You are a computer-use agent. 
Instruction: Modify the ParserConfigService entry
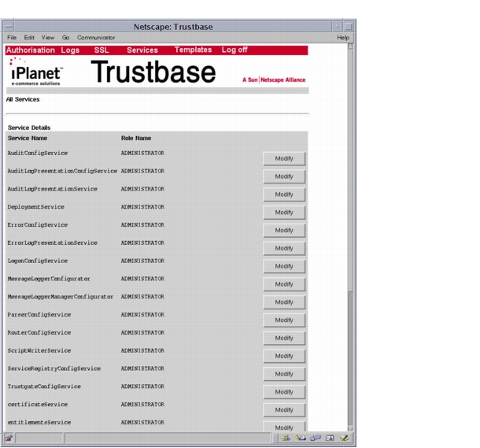(284, 320)
